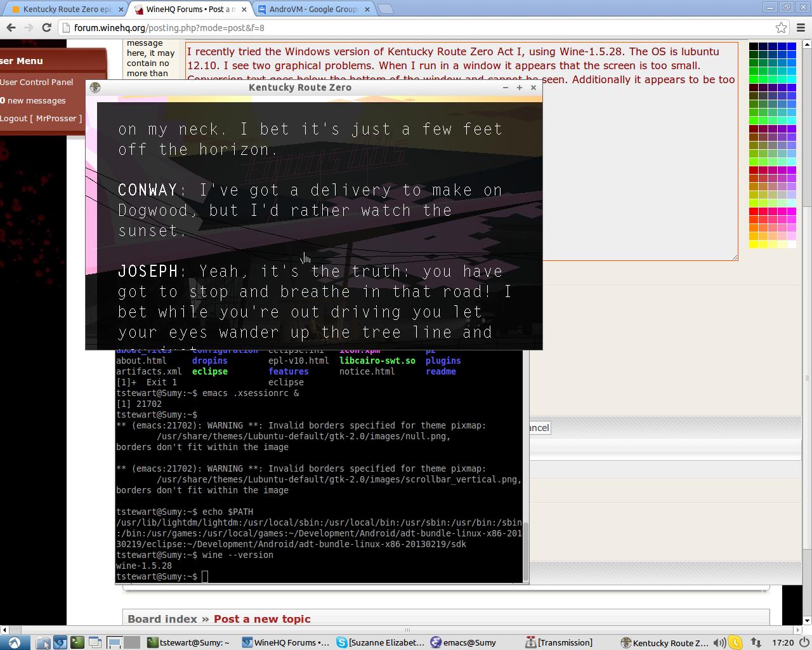Log out MrProsser via Logout link
The height and width of the screenshot is (650, 812).
[x=41, y=118]
